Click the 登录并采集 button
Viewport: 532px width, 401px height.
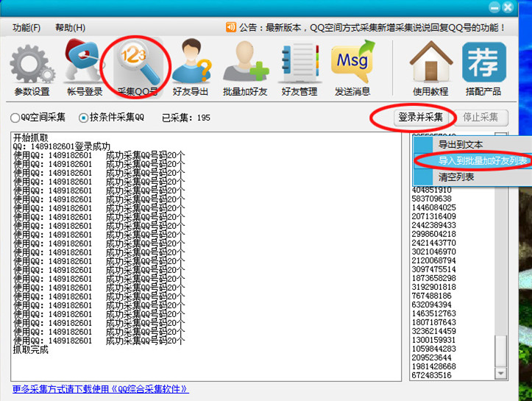point(421,118)
